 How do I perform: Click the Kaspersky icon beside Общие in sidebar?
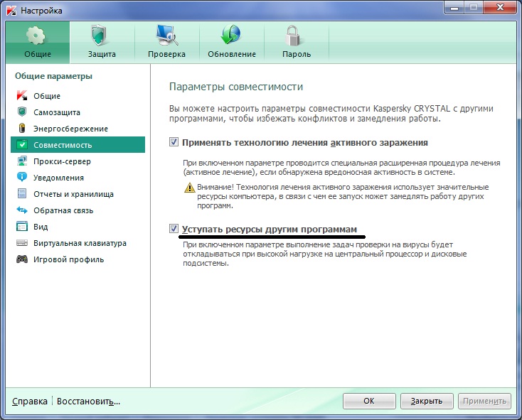coord(22,96)
